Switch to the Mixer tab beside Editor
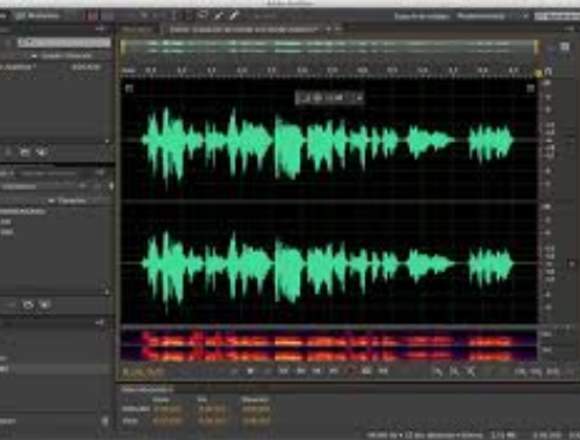The image size is (580, 440). click(x=136, y=29)
